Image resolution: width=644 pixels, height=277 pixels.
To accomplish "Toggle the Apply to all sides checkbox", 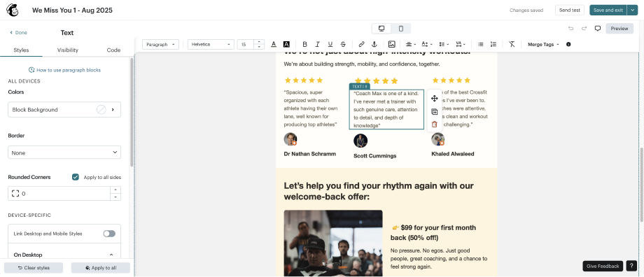I will [x=75, y=177].
